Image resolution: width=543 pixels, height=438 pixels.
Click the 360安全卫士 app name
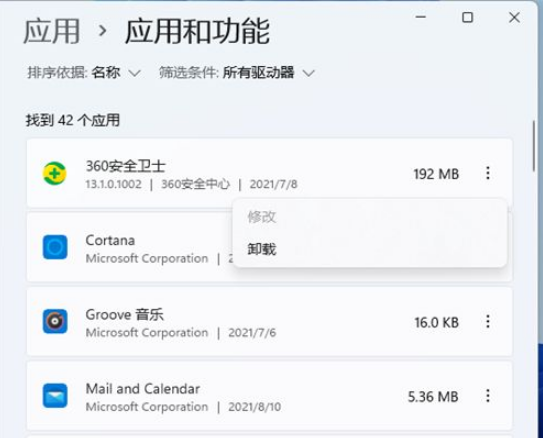[126, 166]
